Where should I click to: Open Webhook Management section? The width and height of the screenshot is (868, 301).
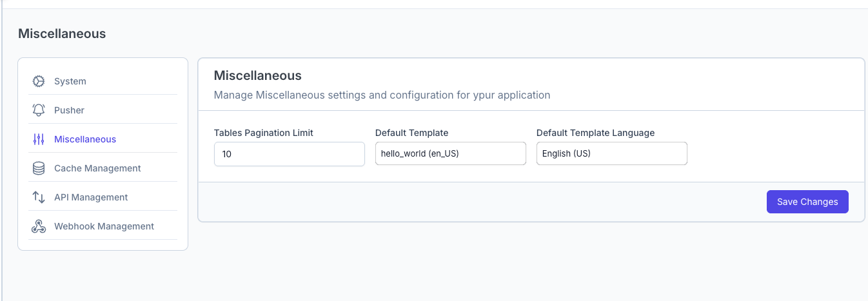tap(103, 226)
